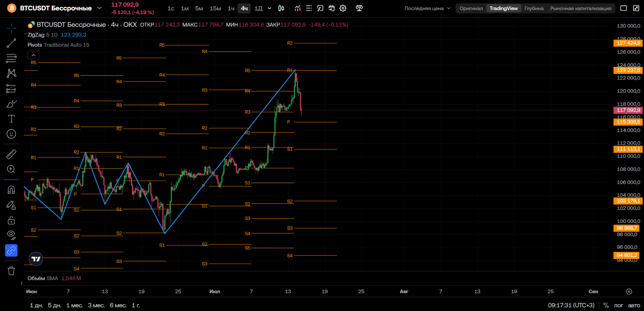Open the lines list icon in top toolbar
644x311 pixels.
[309, 8]
